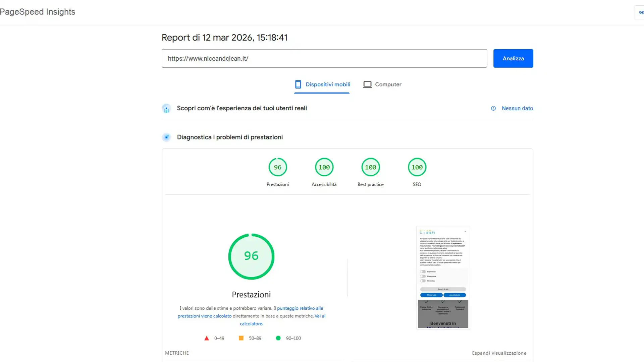Select the Prestazioni 96 score gauge
Image resolution: width=644 pixels, height=362 pixels.
(277, 167)
